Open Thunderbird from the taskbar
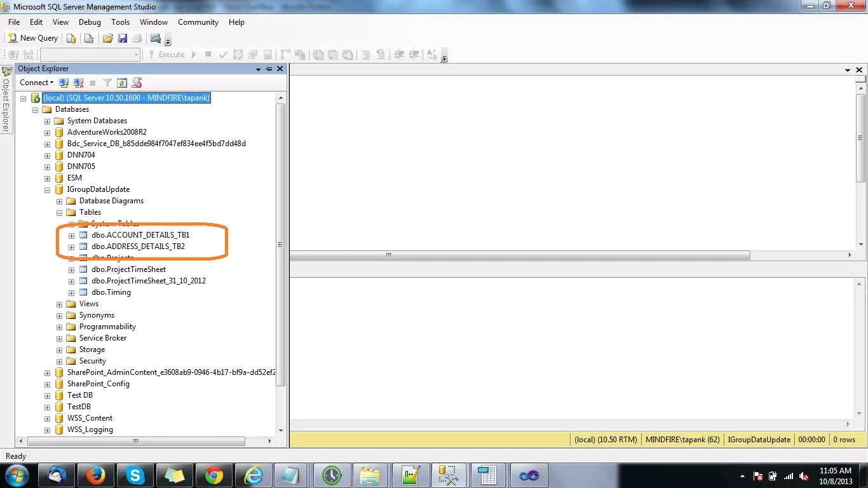Screen dimensions: 868x488 [57, 475]
